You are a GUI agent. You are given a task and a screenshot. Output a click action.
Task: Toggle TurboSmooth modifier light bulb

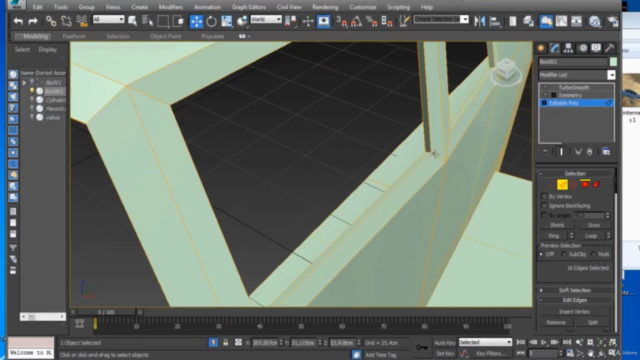pyautogui.click(x=546, y=88)
